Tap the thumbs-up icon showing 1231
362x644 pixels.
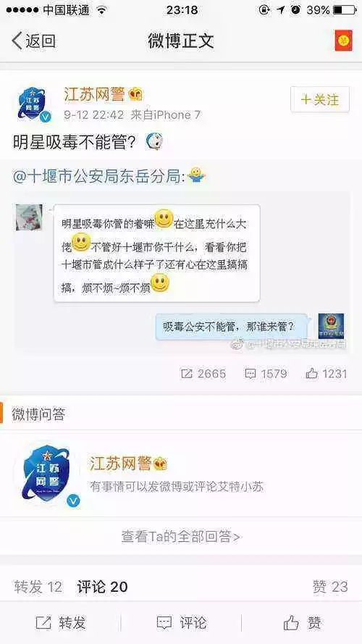coord(312,373)
